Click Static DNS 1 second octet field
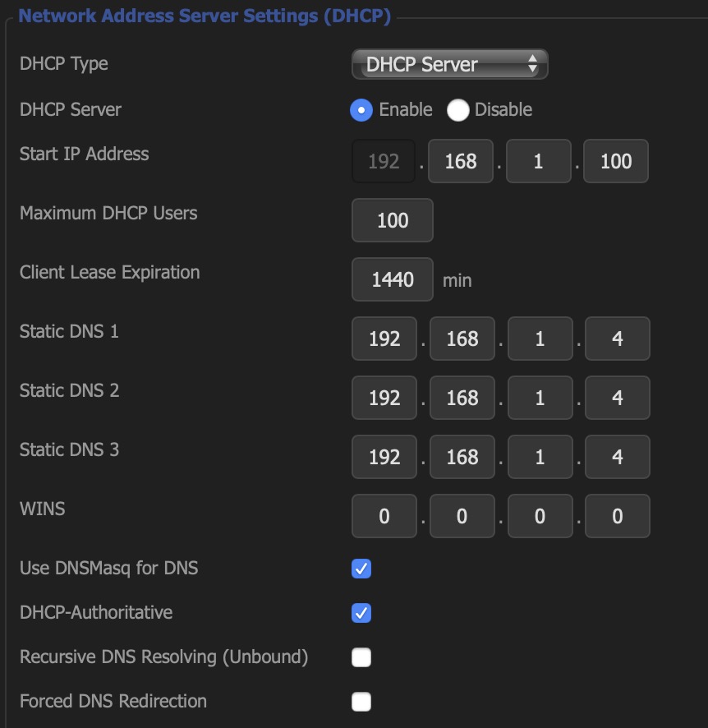Viewport: 708px width, 728px height. pyautogui.click(x=462, y=339)
